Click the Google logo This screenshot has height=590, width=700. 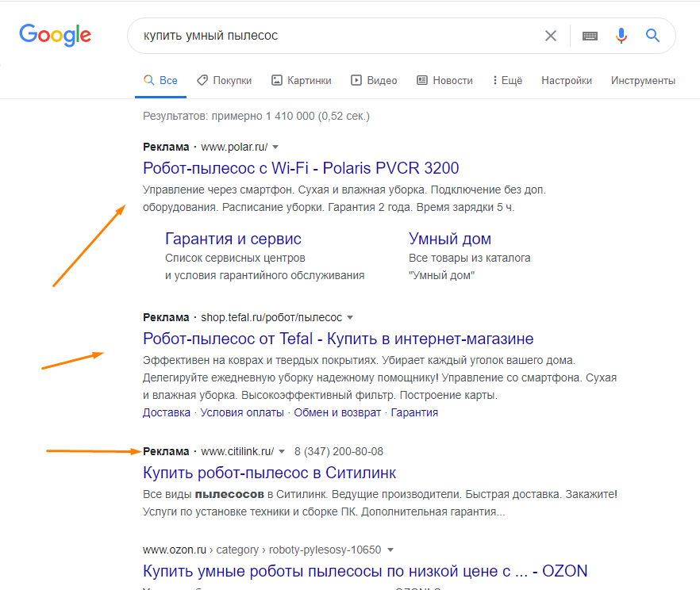[55, 35]
